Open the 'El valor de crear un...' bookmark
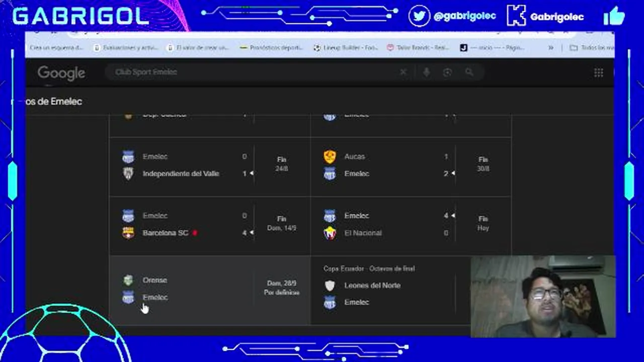 click(198, 48)
